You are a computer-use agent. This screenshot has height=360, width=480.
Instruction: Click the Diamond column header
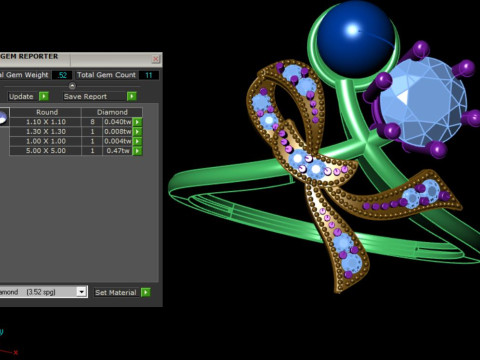click(112, 112)
